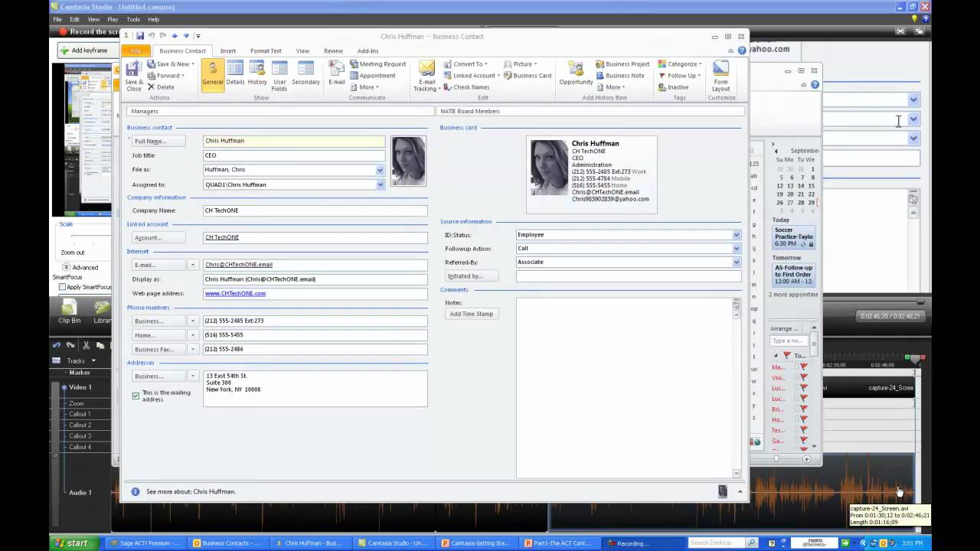This screenshot has height=551, width=980.
Task: Open help from ribbon question icon
Action: point(741,51)
